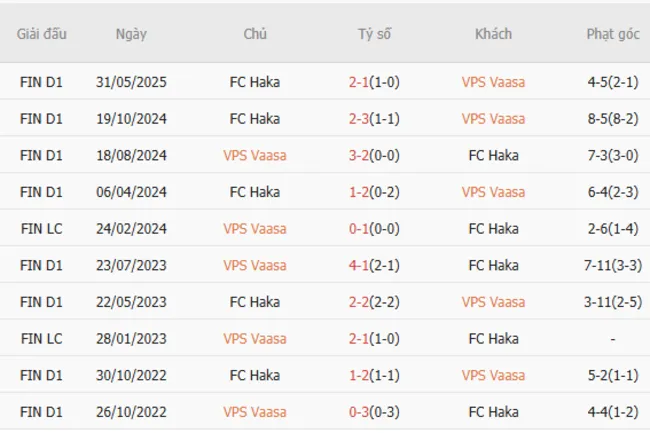Click the 2-3 score for 19/10/2024 match
The height and width of the screenshot is (433, 650).
[x=359, y=119]
